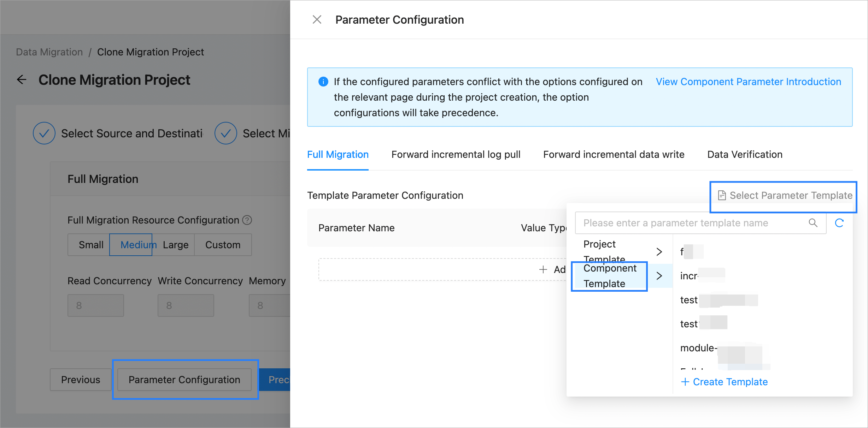Select the Small resource configuration option
The height and width of the screenshot is (428, 868).
tap(90, 245)
